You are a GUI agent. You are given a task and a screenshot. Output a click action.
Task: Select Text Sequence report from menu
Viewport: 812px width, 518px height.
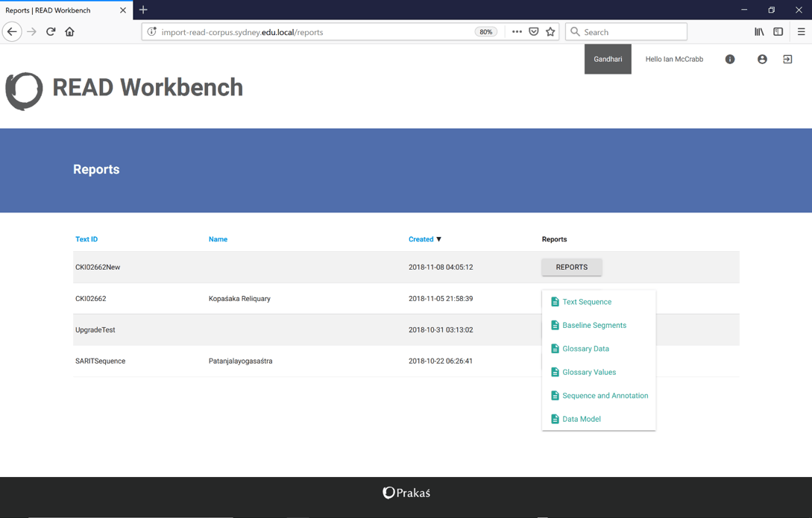587,302
